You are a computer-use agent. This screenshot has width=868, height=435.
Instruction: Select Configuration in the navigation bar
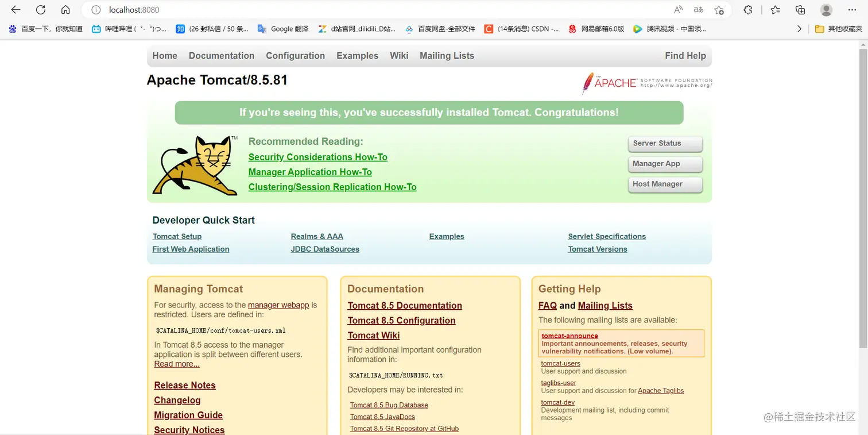click(295, 56)
